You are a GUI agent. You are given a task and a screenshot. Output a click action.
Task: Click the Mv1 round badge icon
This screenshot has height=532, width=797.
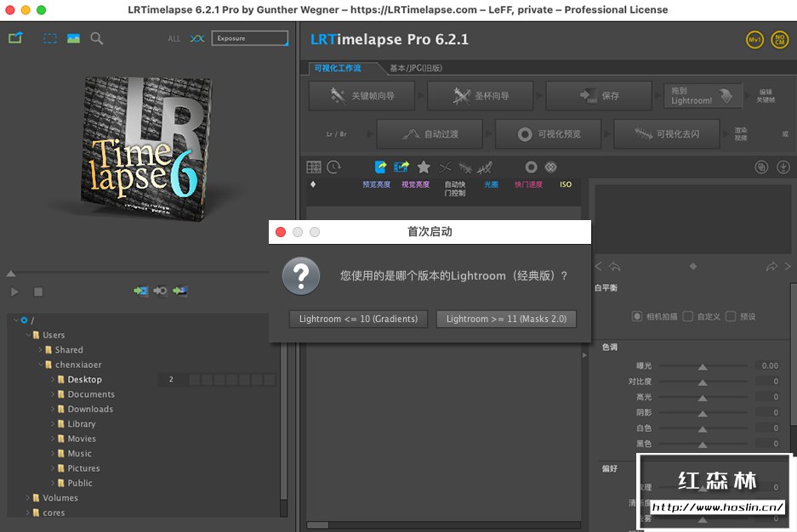tap(754, 40)
